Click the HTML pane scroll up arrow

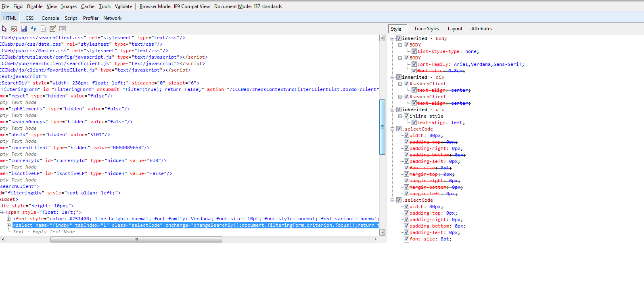pos(383,38)
